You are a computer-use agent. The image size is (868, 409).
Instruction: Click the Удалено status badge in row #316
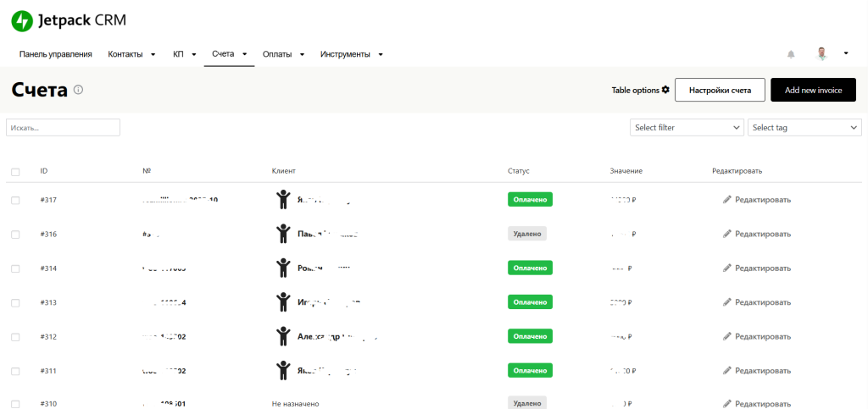tap(527, 234)
